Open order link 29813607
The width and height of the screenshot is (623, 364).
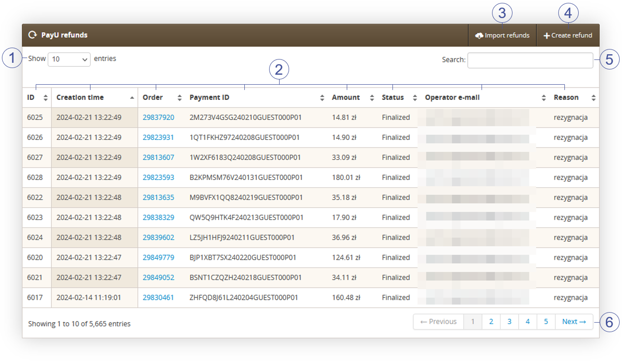159,157
